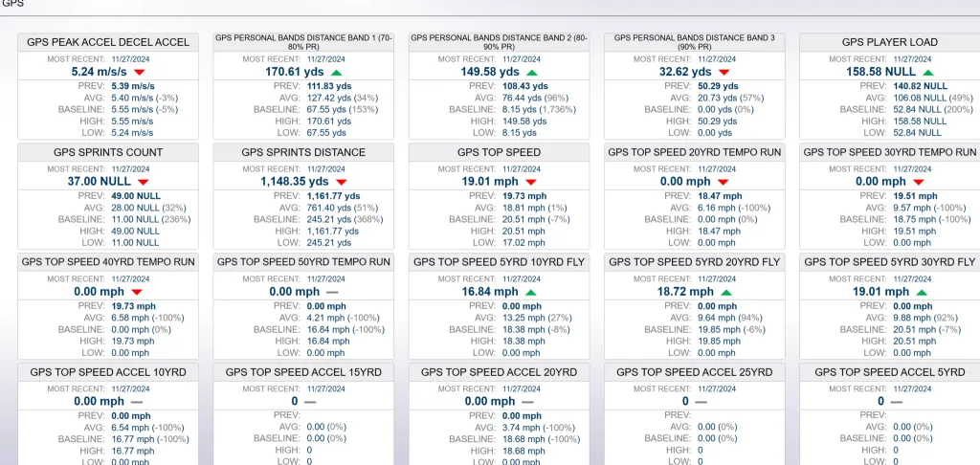This screenshot has width=980, height=465.
Task: Click the red arrow beside 1,148.35 yds
Action: click(341, 182)
